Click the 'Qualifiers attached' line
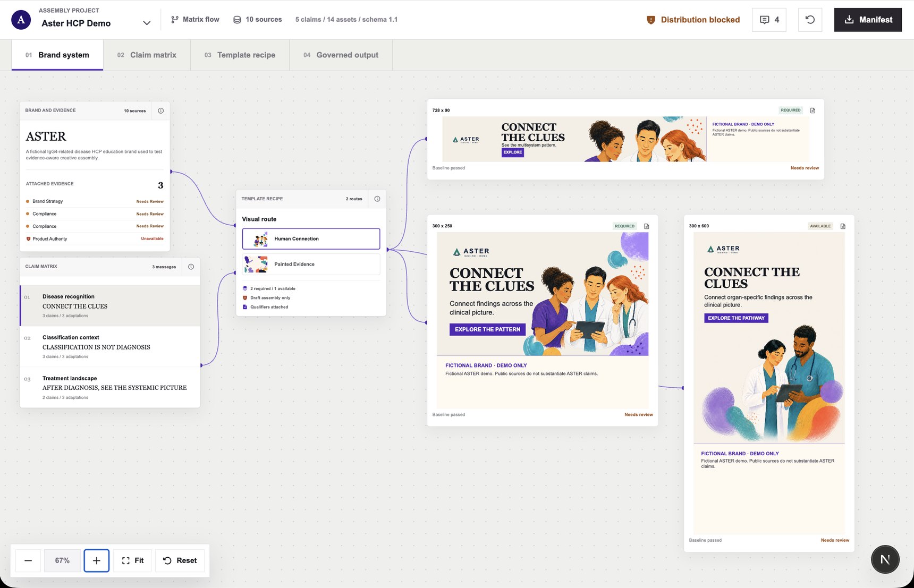Image resolution: width=914 pixels, height=588 pixels. [265, 306]
